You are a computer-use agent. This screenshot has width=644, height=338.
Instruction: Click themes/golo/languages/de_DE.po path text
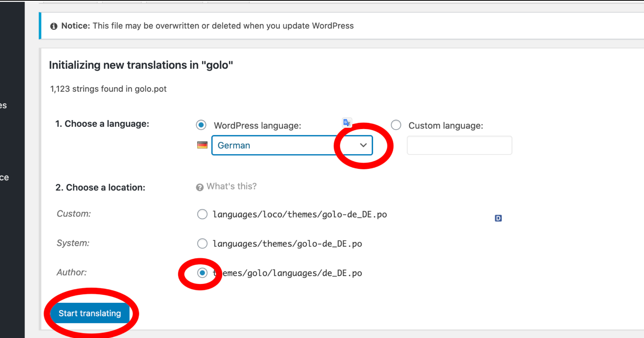[x=287, y=273]
